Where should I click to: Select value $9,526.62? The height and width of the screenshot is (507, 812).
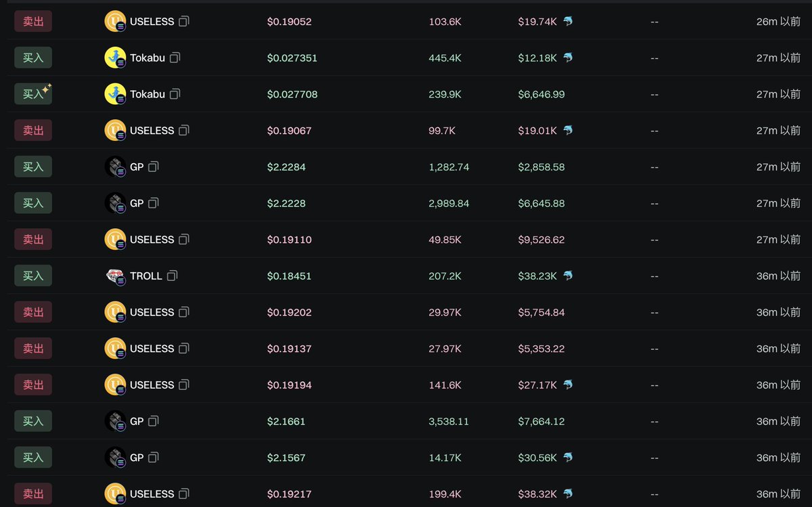coord(541,240)
